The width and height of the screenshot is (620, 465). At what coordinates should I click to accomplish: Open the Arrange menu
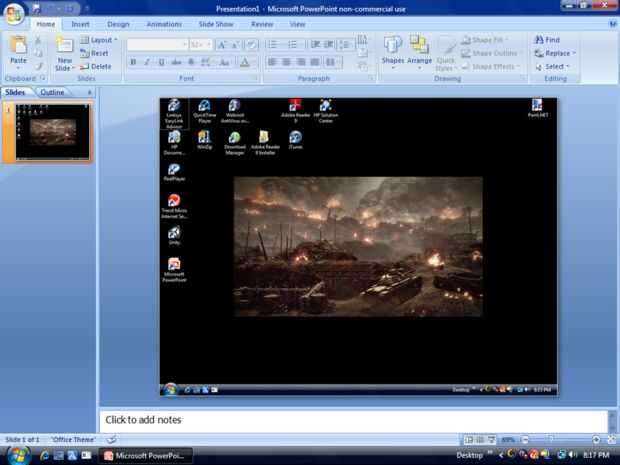coord(419,53)
